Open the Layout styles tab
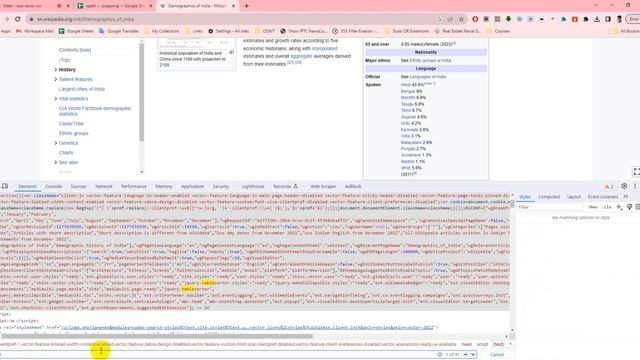 [574, 197]
